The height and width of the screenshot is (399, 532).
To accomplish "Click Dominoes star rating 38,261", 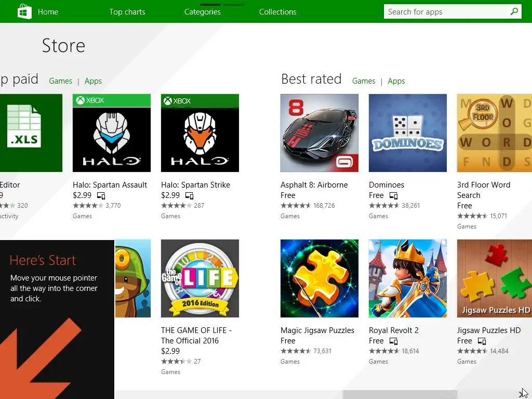I will [x=394, y=206].
